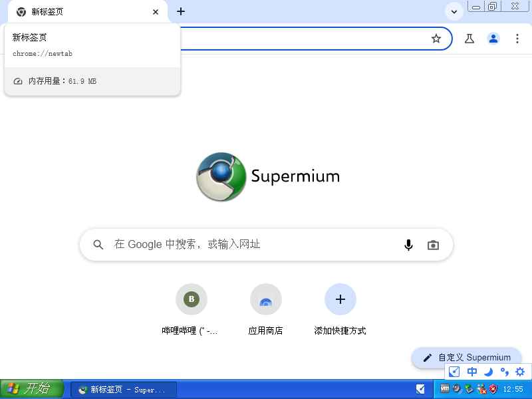Open the Windows 开始 start menu
This screenshot has width=532, height=399.
[32, 389]
